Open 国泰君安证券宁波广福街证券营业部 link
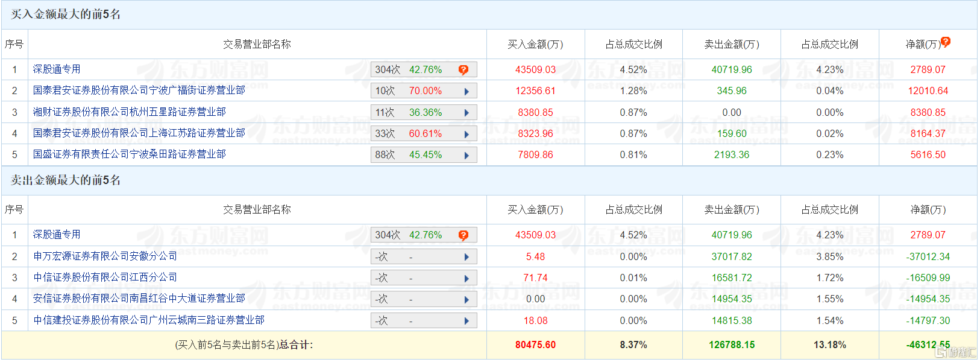Screen dimensions: 980x362 [x=139, y=91]
